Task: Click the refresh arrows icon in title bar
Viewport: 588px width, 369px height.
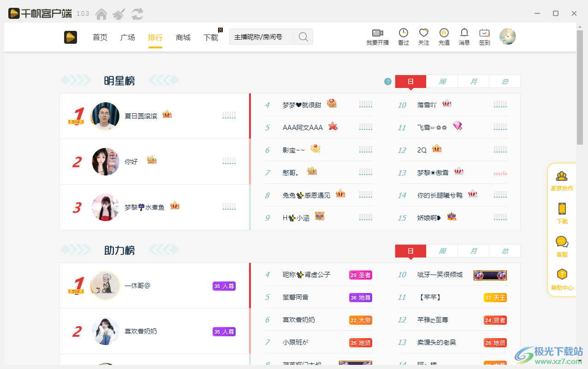Action: click(137, 14)
